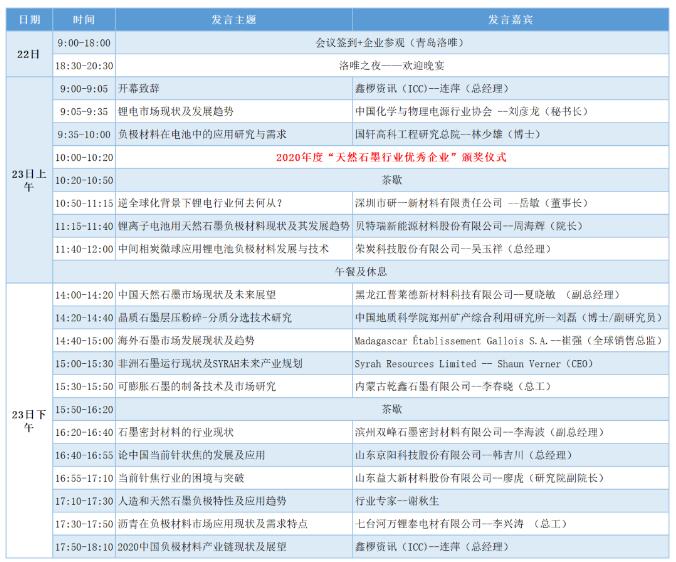The image size is (676, 562).
Task: Click the 14:00-14:20 time cell
Action: click(84, 295)
